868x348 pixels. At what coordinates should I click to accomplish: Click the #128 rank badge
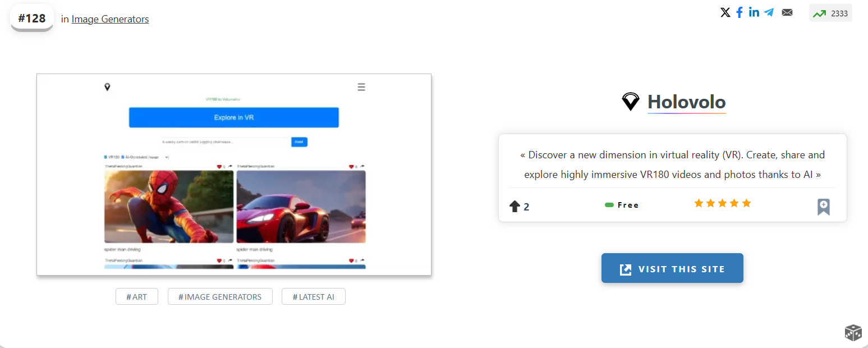pyautogui.click(x=32, y=18)
